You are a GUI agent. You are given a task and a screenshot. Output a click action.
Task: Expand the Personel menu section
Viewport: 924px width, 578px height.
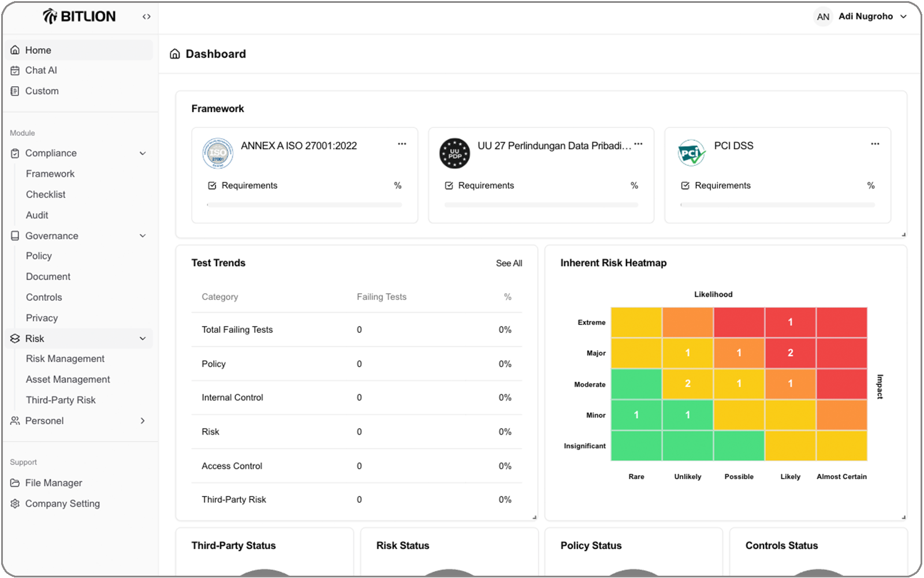[143, 421]
